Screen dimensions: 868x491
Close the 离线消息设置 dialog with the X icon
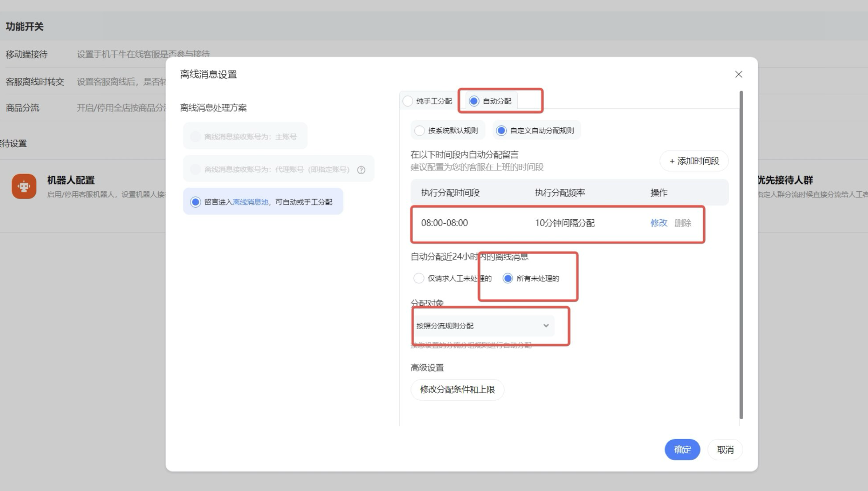(738, 75)
